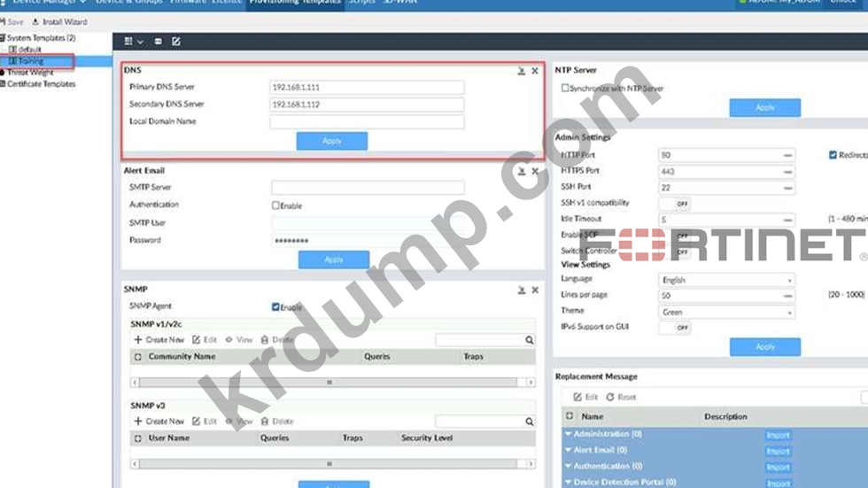The image size is (868, 488).
Task: Click the SNMP v1/v2c horizontal scrollbar thumb
Action: coord(329,383)
